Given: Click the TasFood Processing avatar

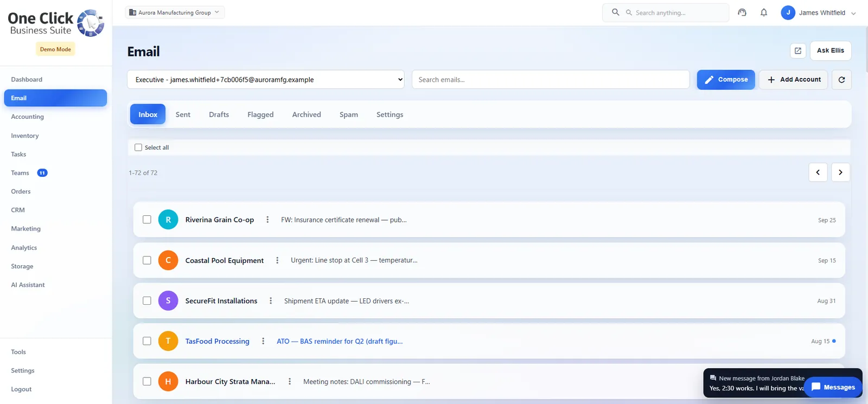Looking at the screenshot, I should (x=168, y=341).
